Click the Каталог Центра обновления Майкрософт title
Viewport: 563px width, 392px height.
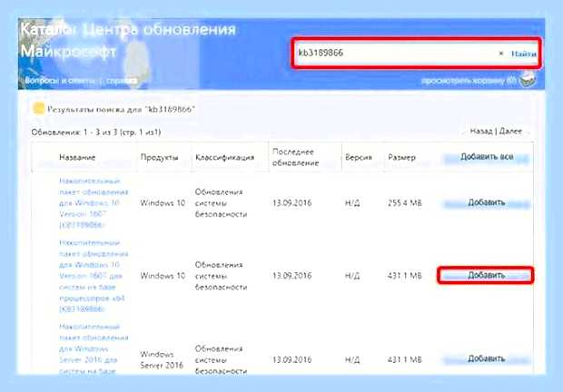(128, 41)
